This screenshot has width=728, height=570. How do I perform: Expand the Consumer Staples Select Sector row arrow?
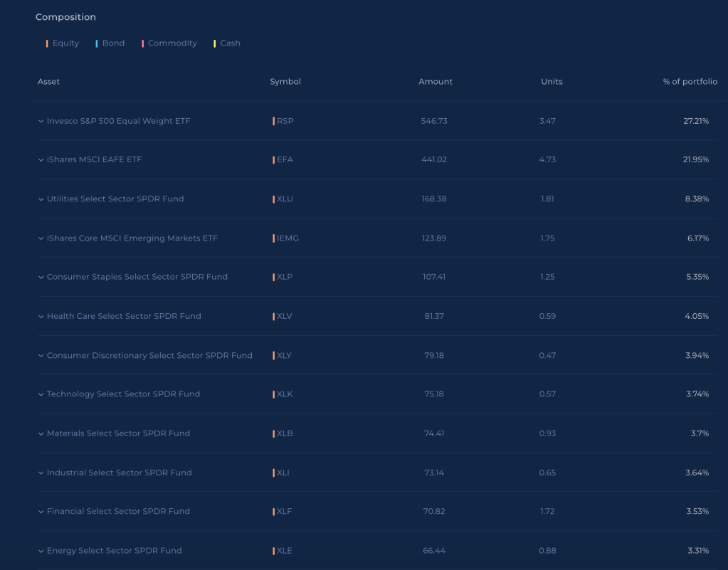pos(41,277)
